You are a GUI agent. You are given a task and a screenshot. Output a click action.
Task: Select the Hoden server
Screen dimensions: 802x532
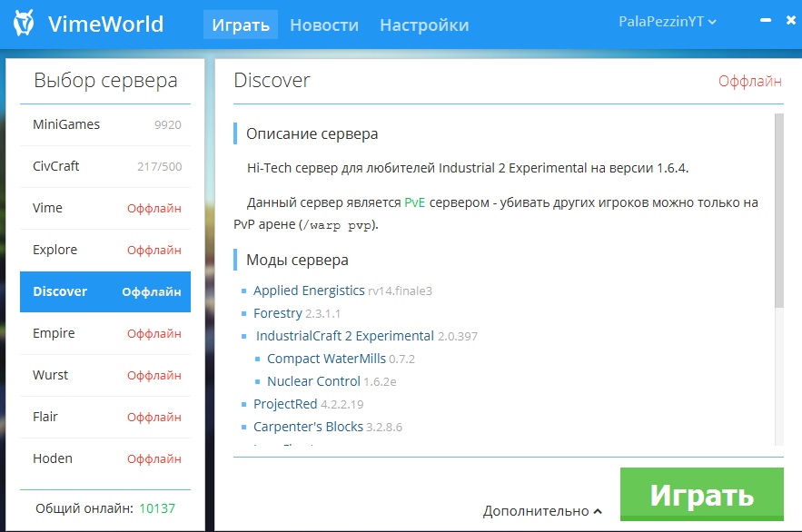(105, 459)
